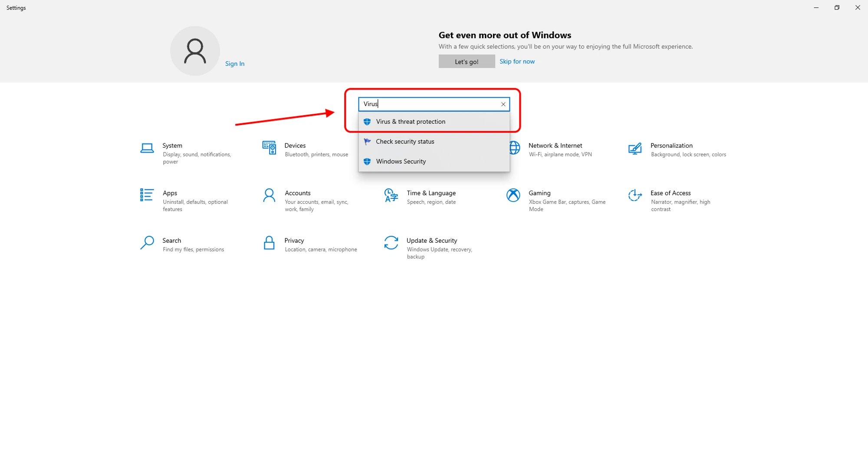The image size is (868, 469).
Task: Open Network & Internet globe icon
Action: pyautogui.click(x=515, y=148)
